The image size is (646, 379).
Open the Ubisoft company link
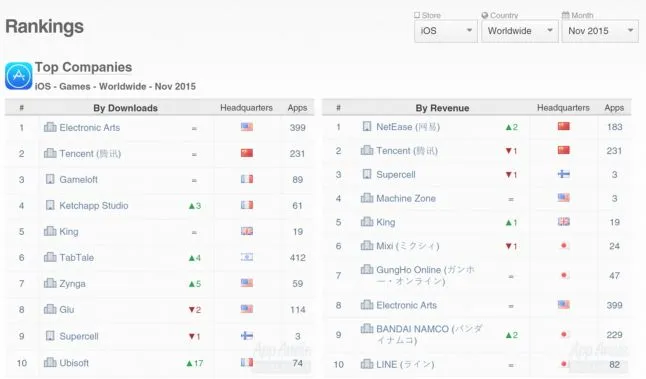[74, 363]
